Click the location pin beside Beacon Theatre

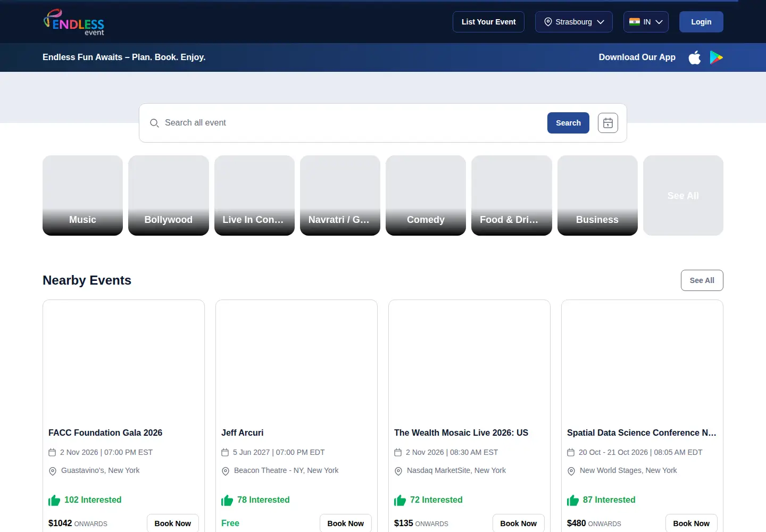coord(226,471)
